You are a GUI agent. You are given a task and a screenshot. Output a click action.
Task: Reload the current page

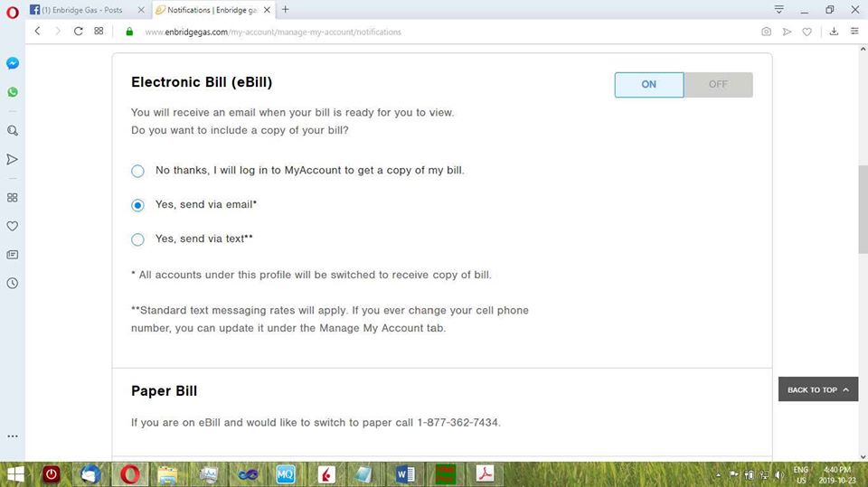coord(79,31)
